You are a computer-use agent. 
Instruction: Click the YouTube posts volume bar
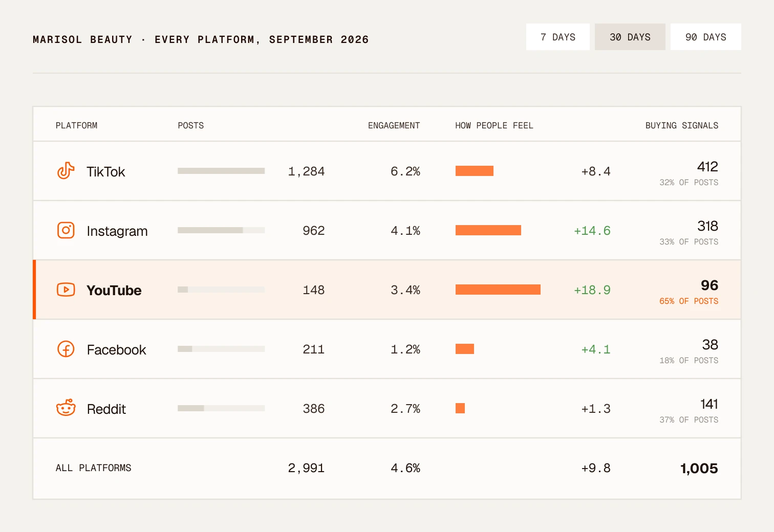[221, 290]
